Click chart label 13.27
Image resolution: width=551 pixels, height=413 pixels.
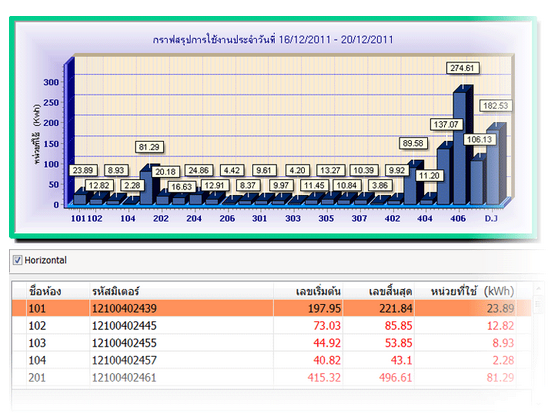(x=330, y=170)
